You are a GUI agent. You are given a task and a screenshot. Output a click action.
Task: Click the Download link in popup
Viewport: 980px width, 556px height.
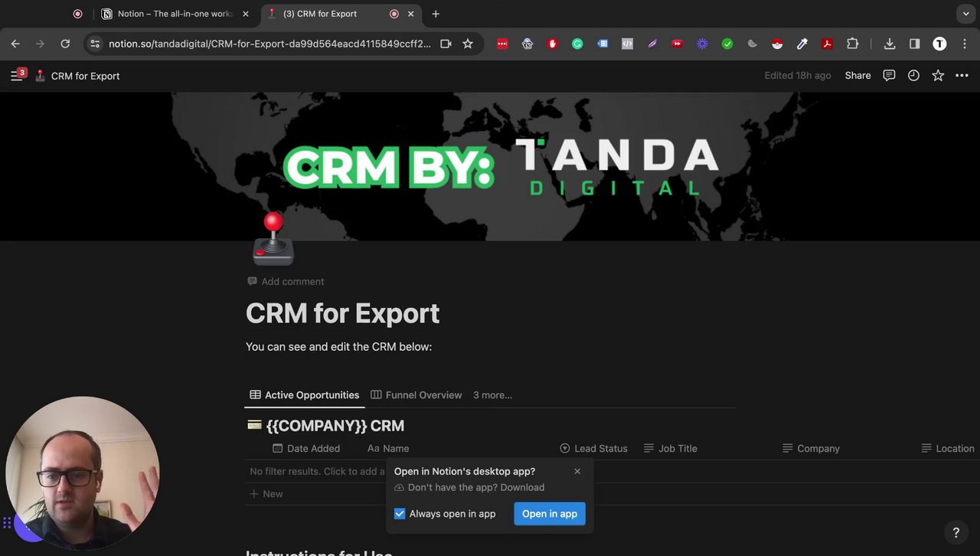(522, 487)
